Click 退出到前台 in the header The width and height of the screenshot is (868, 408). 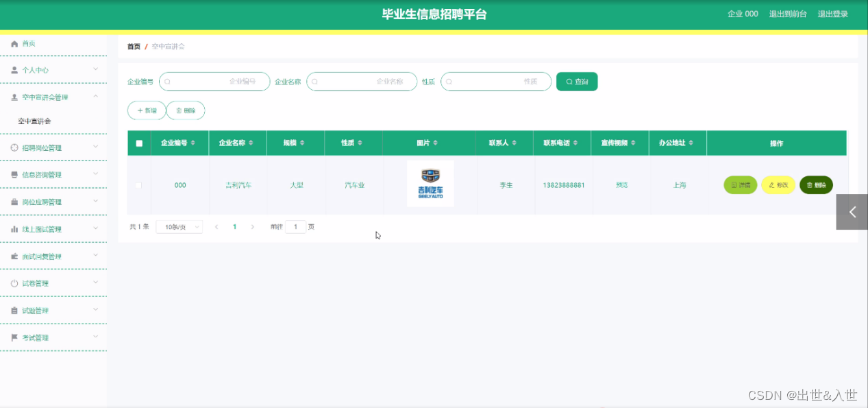[x=788, y=14]
